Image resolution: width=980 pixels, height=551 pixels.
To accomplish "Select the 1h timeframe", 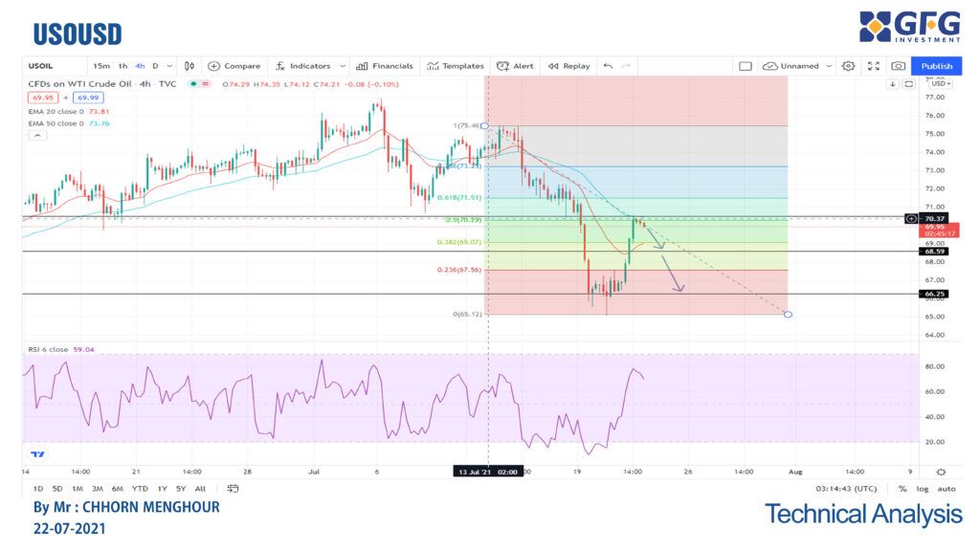I will point(122,66).
